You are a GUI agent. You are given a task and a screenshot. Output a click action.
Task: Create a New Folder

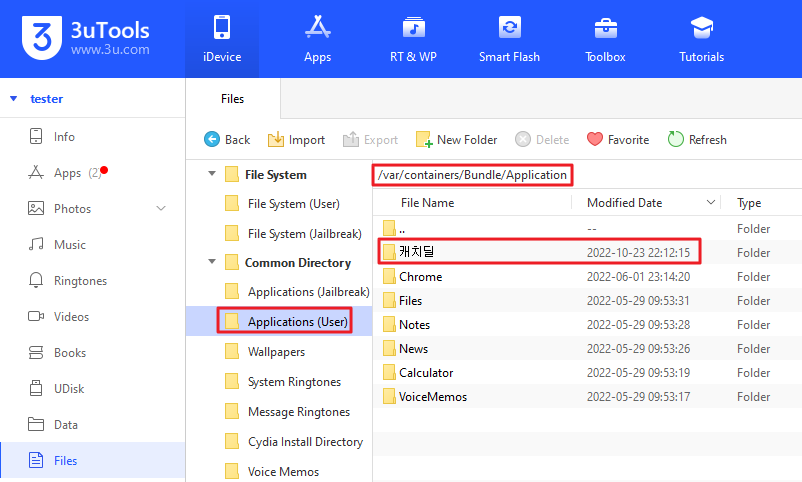456,140
